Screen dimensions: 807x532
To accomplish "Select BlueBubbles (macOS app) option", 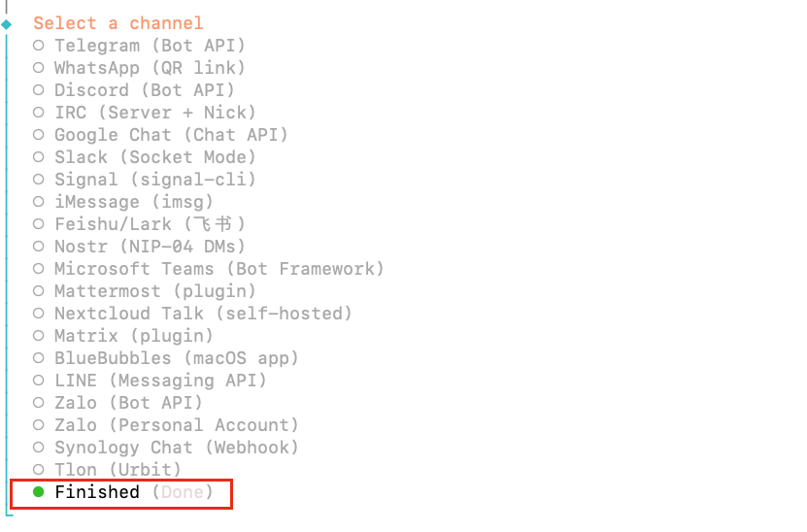I will 176,358.
